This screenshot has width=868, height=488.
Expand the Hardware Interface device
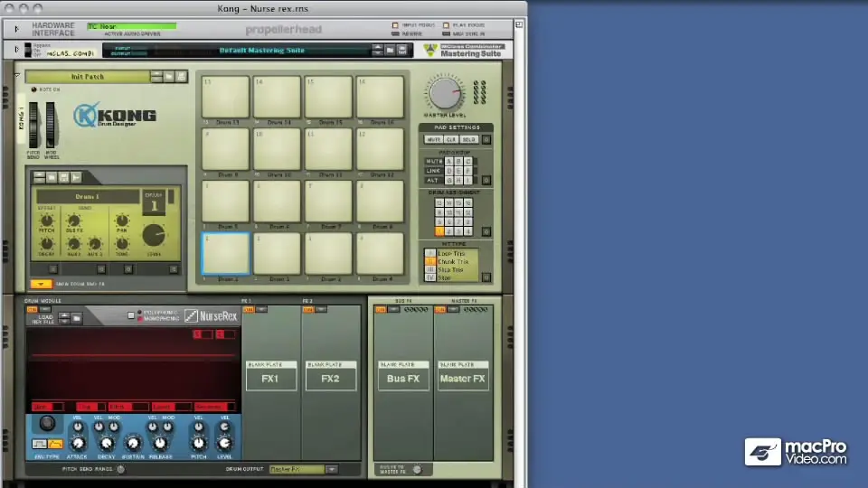[16, 29]
